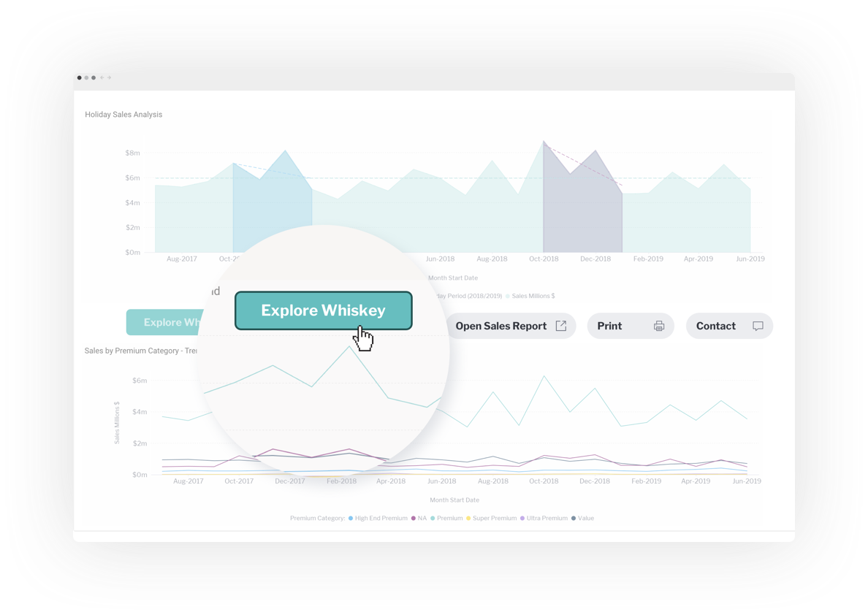Click the Feb-2019 label on bottom chart axis
Screen dimensions: 868x615
(646, 481)
